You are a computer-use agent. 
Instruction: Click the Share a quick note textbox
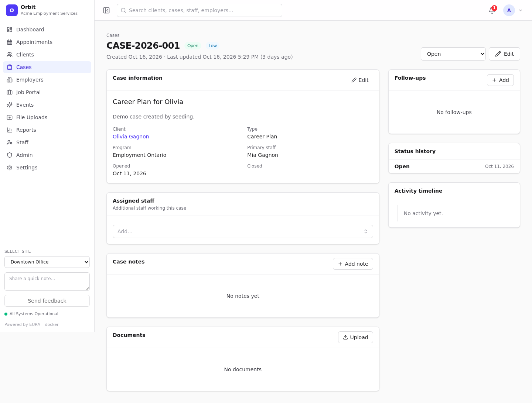point(47,282)
